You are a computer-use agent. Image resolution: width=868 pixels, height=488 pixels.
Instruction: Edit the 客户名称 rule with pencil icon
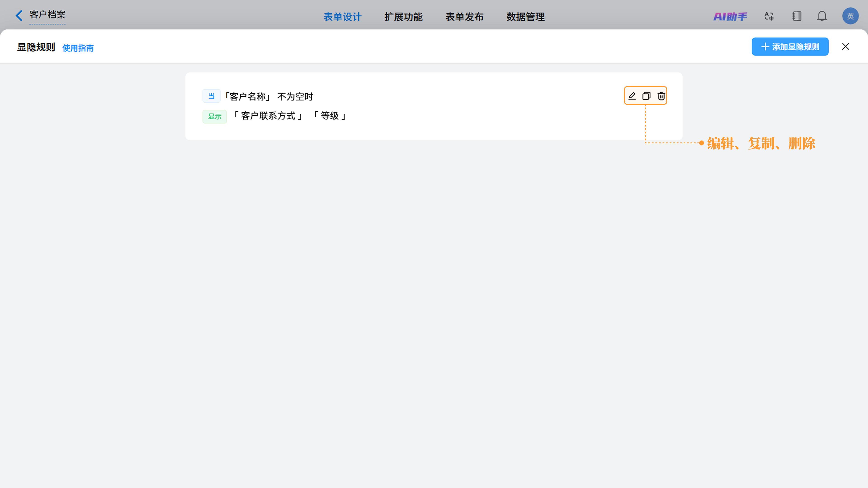pyautogui.click(x=632, y=96)
